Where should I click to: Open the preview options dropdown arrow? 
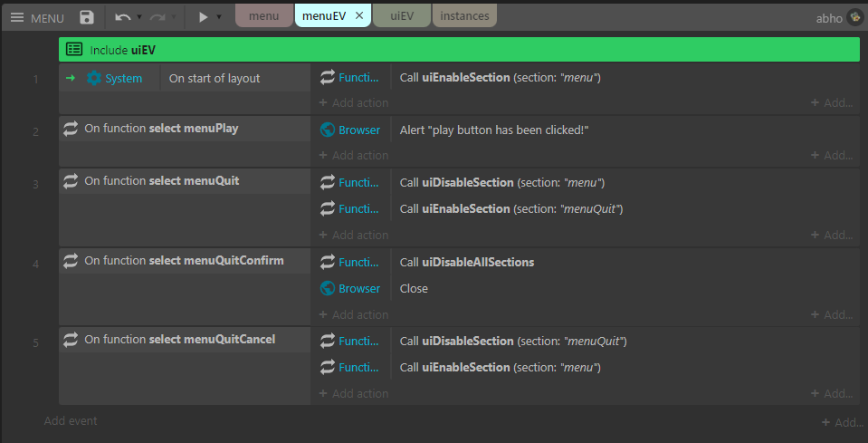[219, 17]
